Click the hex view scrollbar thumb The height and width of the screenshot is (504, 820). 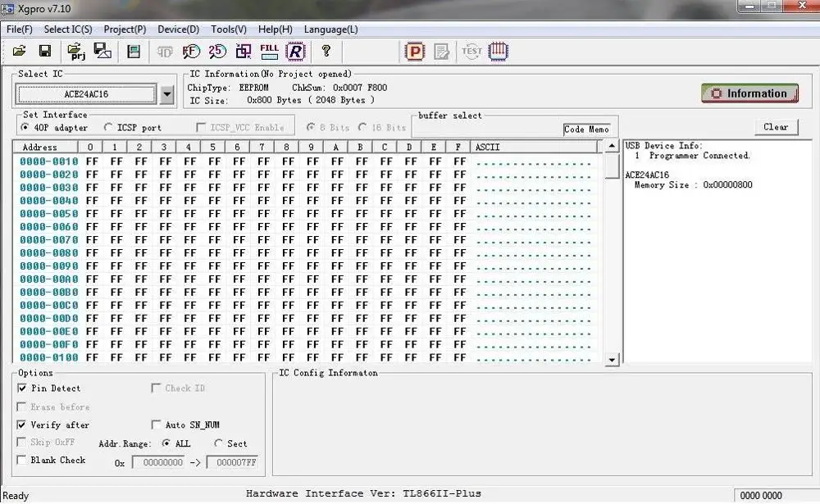[612, 166]
